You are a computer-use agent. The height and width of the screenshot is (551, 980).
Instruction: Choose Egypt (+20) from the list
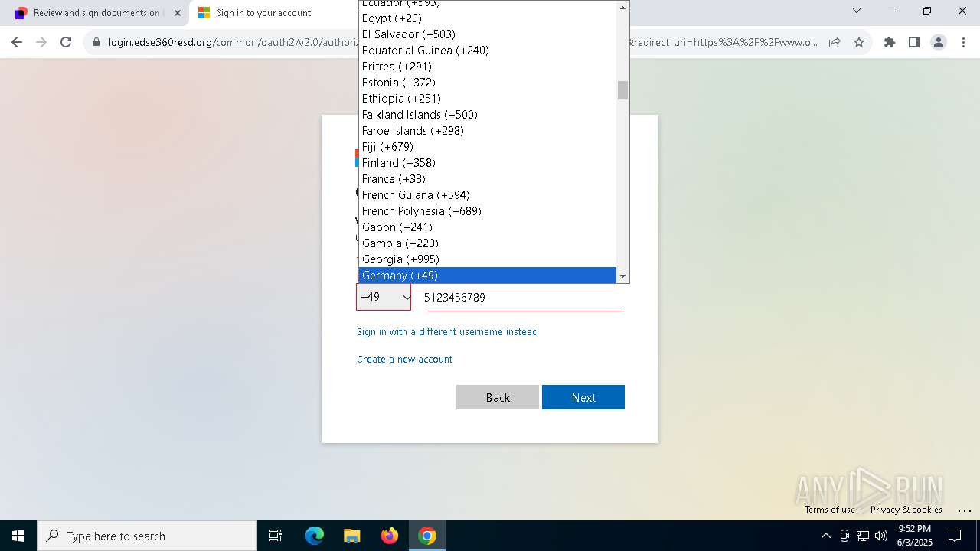click(488, 18)
